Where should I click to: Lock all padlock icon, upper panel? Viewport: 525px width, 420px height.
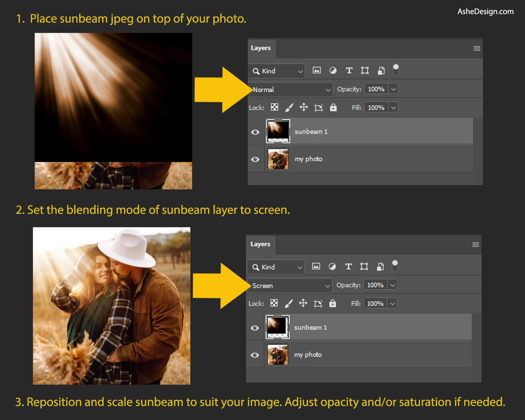click(333, 107)
